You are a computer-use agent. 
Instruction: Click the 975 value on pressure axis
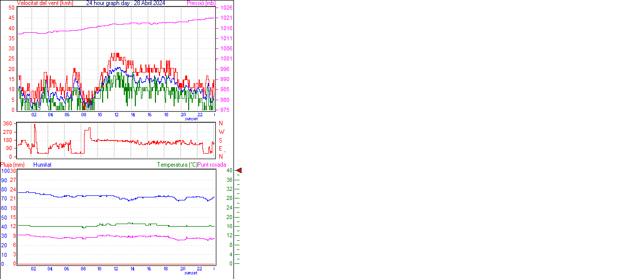click(224, 110)
